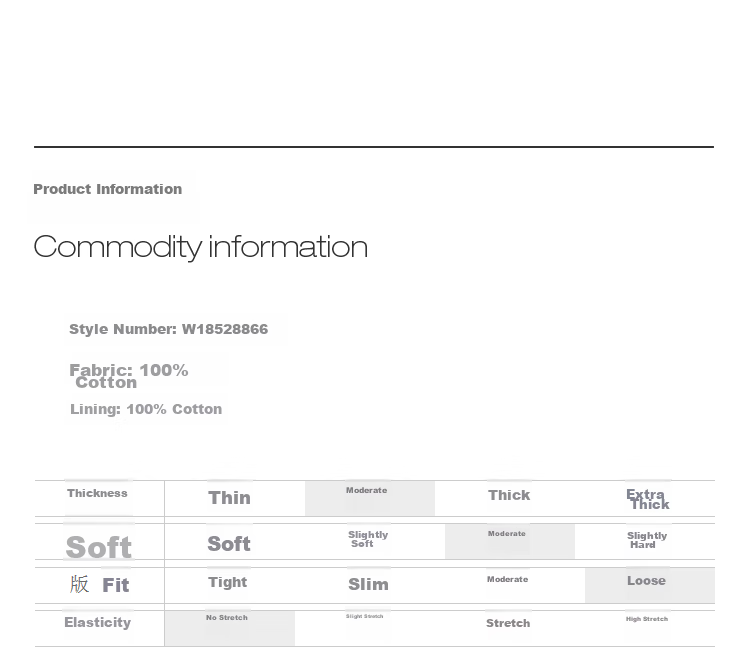This screenshot has height=647, width=750.
Task: Click 'Slightly Hard' option
Action: pos(647,540)
